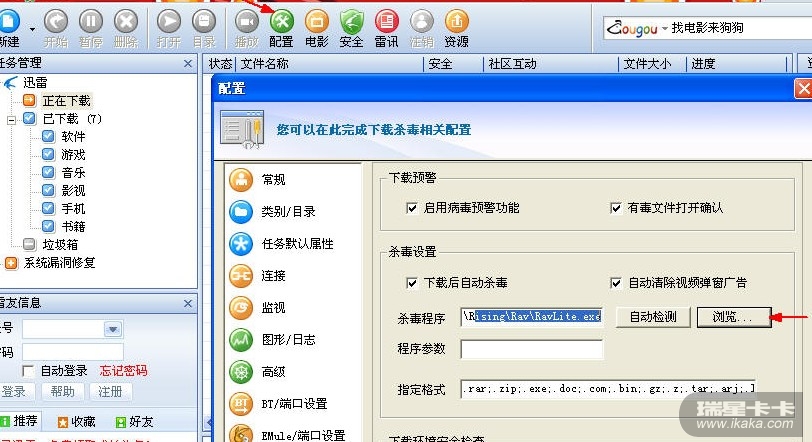Click the 程序参数 input field
The height and width of the screenshot is (442, 812).
tap(532, 349)
